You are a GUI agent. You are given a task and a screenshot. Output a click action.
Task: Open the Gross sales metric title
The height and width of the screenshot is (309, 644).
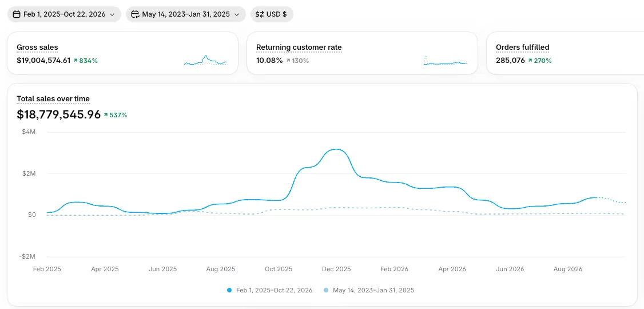click(37, 47)
